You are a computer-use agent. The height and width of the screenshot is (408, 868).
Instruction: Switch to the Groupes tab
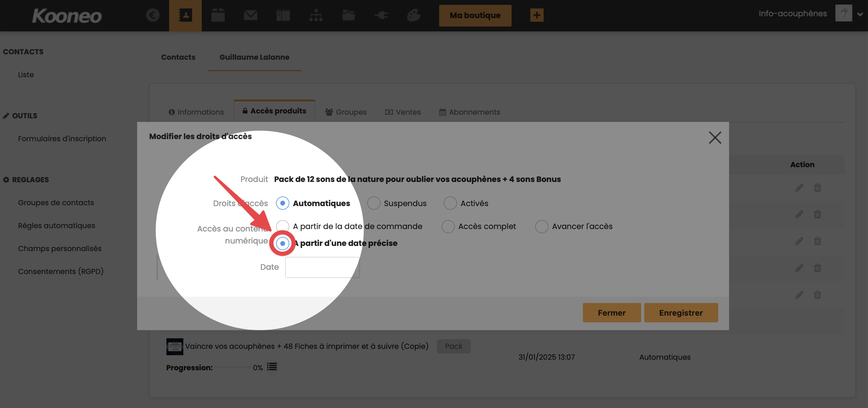[x=346, y=112]
